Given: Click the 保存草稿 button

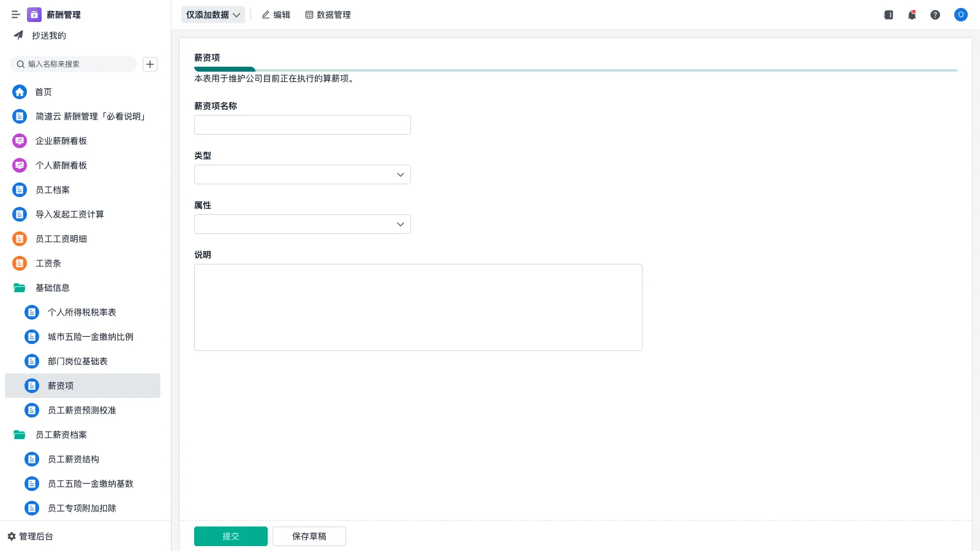Looking at the screenshot, I should [309, 536].
